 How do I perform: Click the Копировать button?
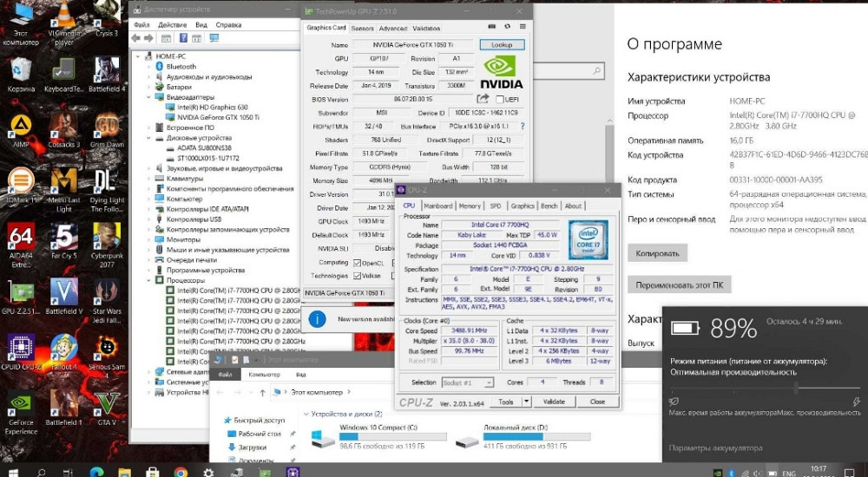click(x=657, y=252)
